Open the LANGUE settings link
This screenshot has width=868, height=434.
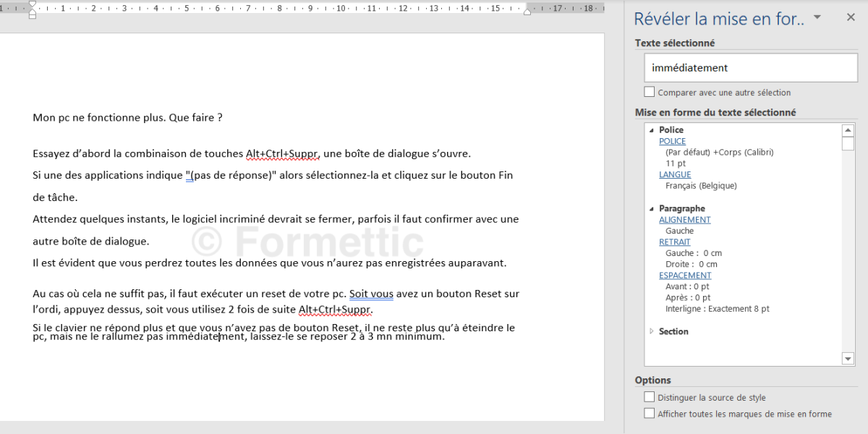675,174
